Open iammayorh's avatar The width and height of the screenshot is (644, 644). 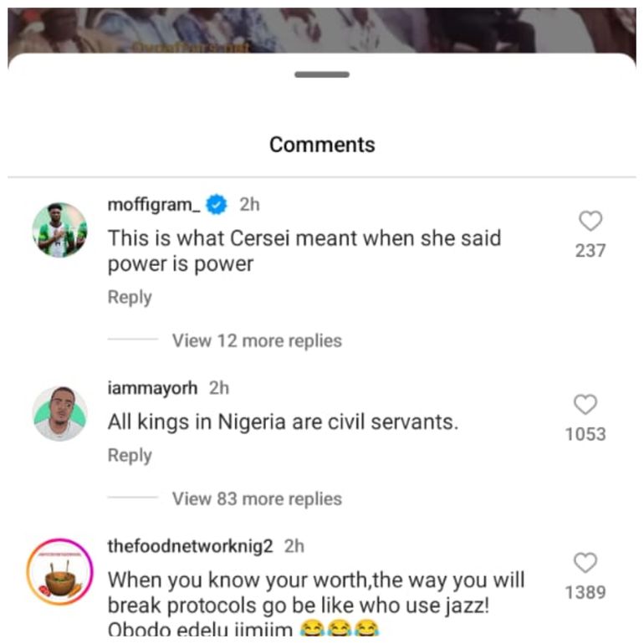click(x=59, y=413)
